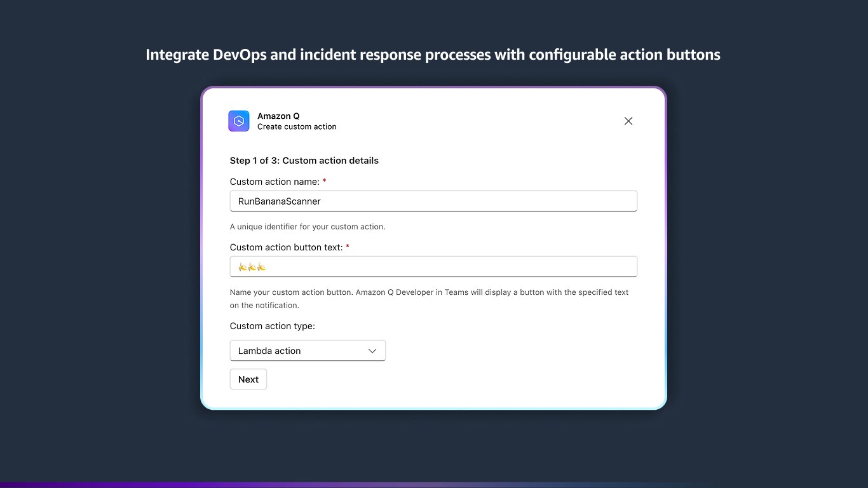Image resolution: width=868 pixels, height=488 pixels.
Task: Click the Next button
Action: tap(248, 379)
